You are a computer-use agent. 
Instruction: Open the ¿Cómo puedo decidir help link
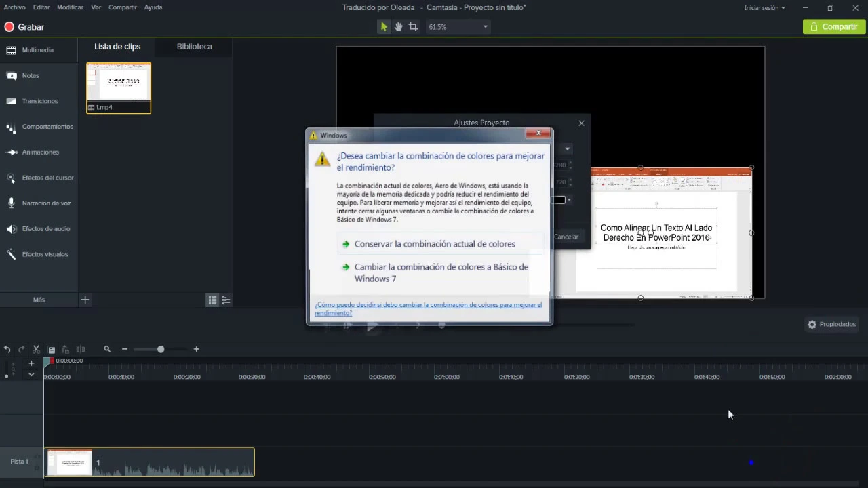429,309
